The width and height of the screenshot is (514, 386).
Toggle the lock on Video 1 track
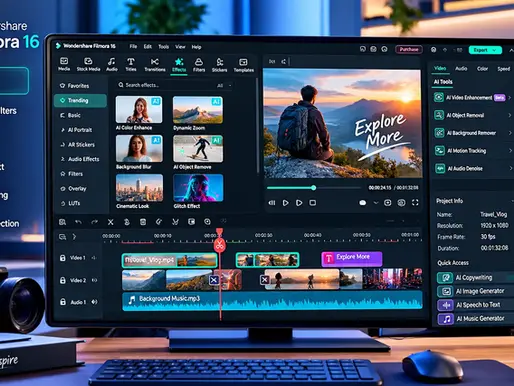click(62, 258)
